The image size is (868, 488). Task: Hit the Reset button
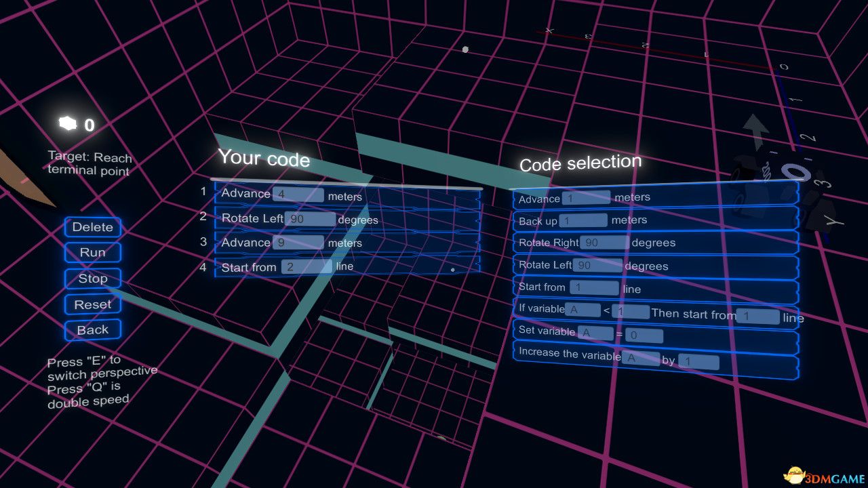coord(93,304)
